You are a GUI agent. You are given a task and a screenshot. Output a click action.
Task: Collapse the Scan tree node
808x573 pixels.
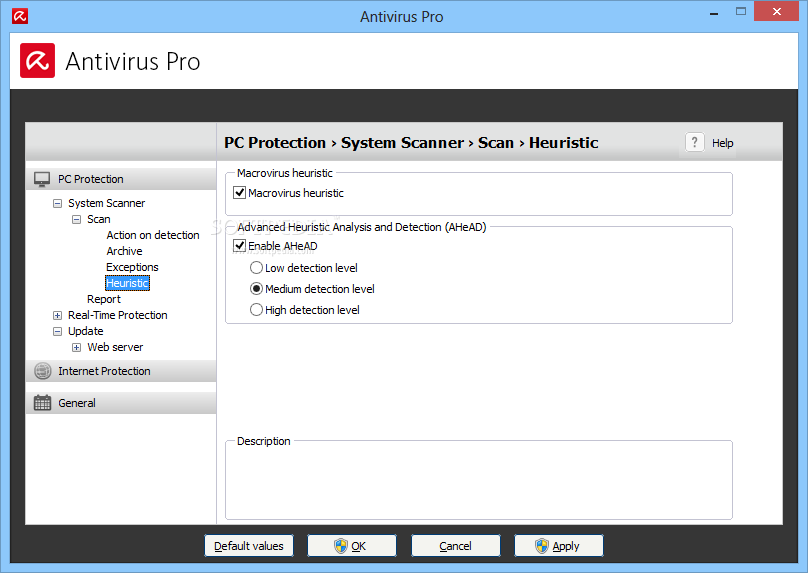point(76,220)
